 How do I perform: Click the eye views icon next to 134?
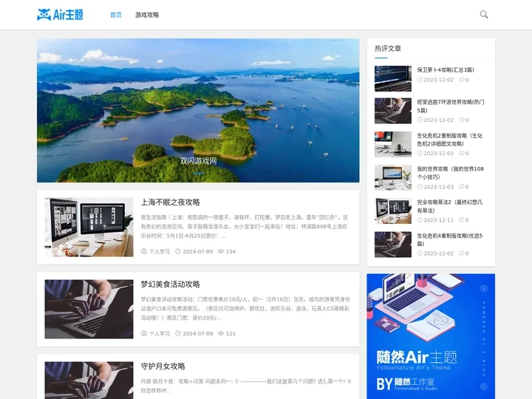click(x=221, y=251)
